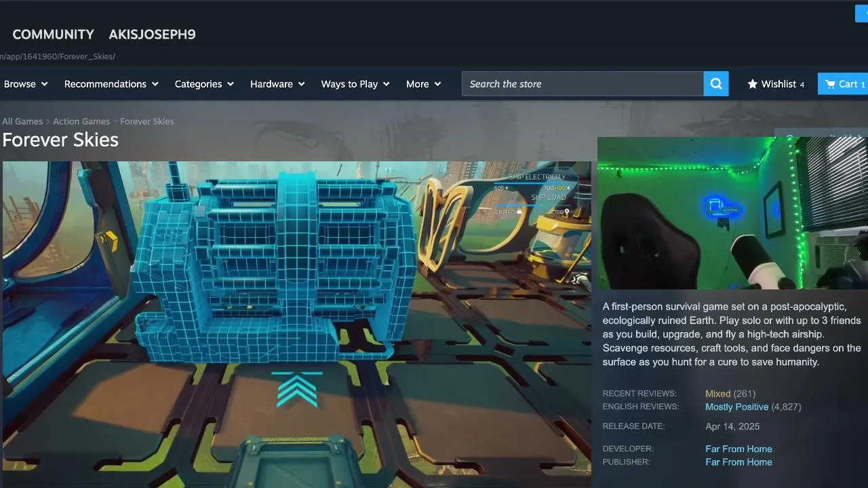The height and width of the screenshot is (488, 868).
Task: Expand Ways to Play menu
Action: [x=355, y=84]
